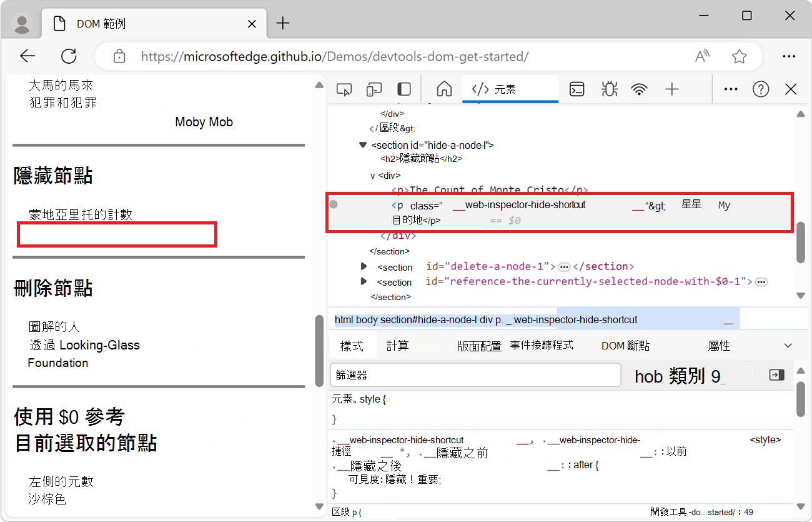The height and width of the screenshot is (522, 812).
Task: Open the browser profile icon
Action: point(22,24)
